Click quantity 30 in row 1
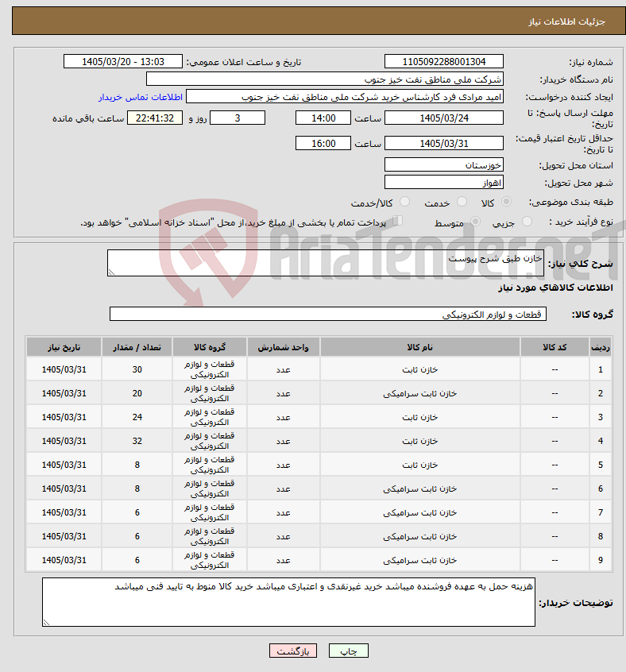This screenshot has width=626, height=672. pyautogui.click(x=137, y=369)
